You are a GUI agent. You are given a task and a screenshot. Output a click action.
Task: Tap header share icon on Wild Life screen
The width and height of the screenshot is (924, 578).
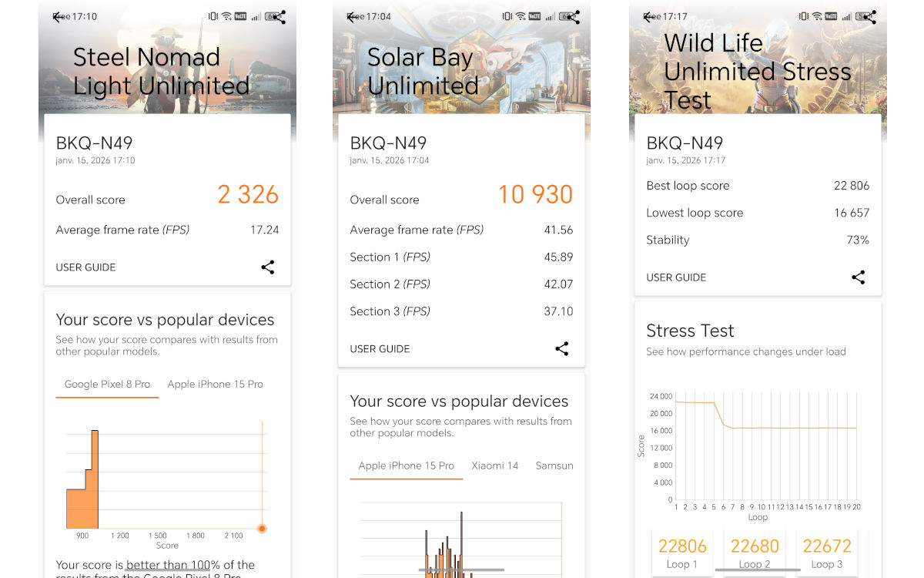[x=870, y=17]
